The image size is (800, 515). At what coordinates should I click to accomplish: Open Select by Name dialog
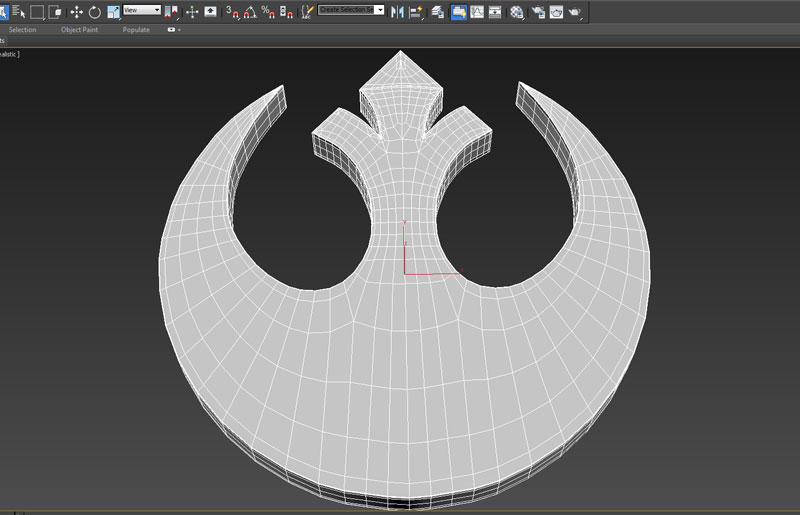tap(17, 12)
